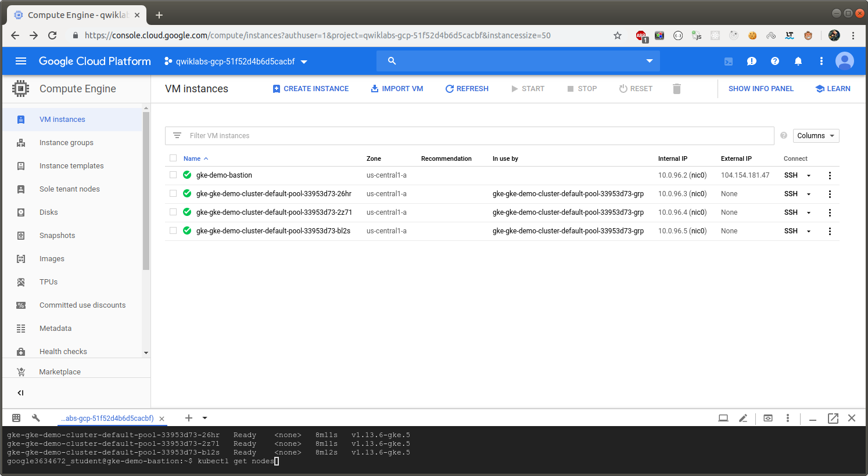Screen dimensions: 868x476
Task: Open Chrome three-dot menu
Action: tap(853, 35)
